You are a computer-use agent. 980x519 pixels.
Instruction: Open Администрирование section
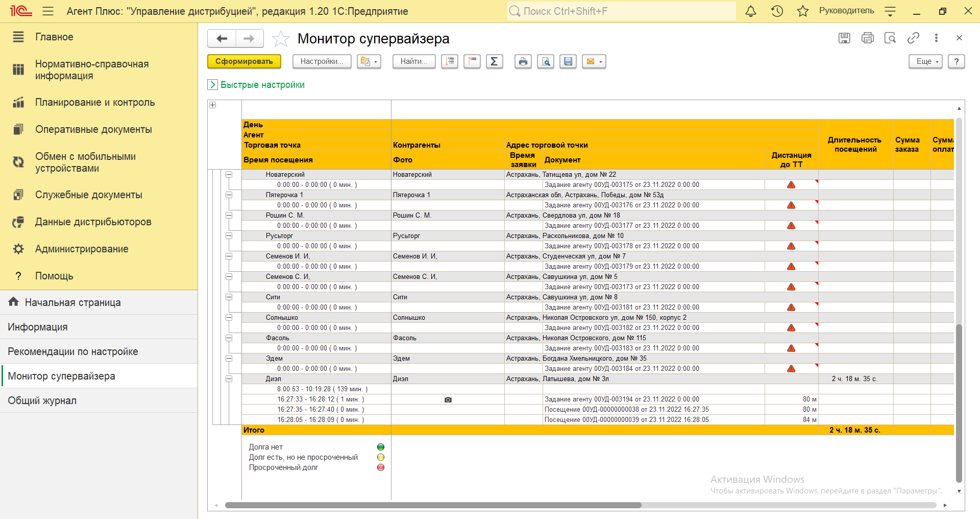(99, 249)
